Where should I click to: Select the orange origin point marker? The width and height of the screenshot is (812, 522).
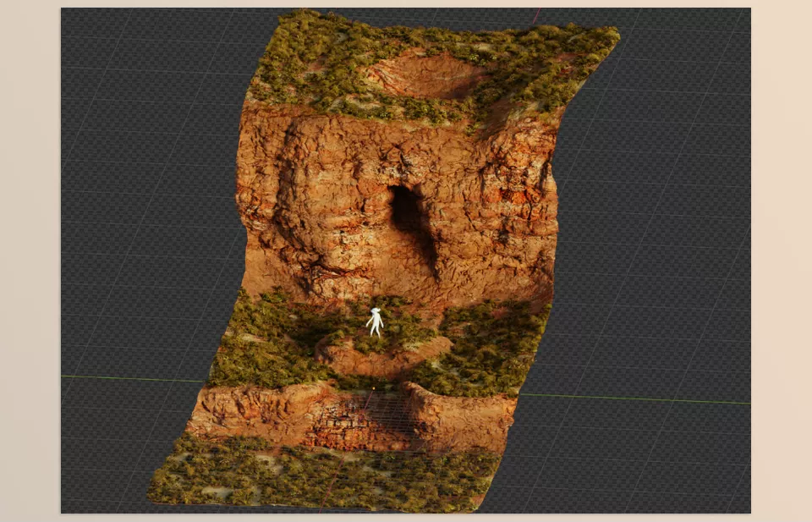pyautogui.click(x=373, y=387)
